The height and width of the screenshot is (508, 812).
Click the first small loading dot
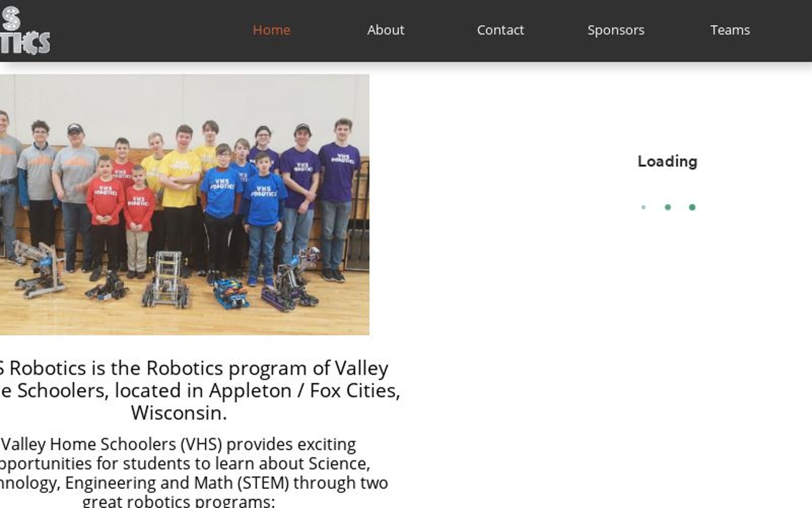644,207
